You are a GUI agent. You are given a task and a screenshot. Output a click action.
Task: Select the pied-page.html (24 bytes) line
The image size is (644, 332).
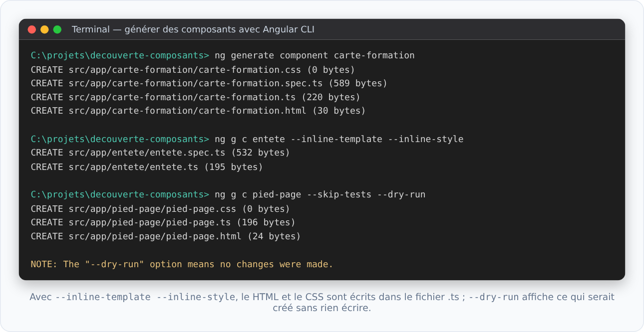click(x=166, y=236)
